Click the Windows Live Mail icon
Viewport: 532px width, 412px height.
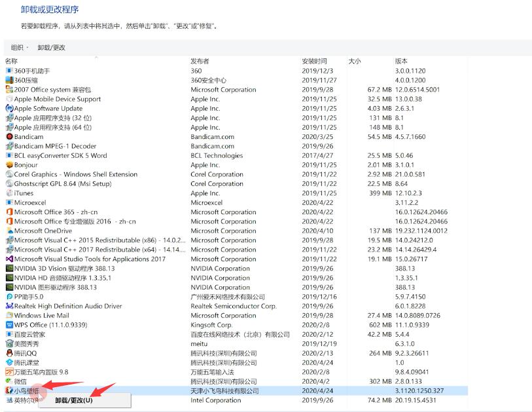(x=10, y=315)
